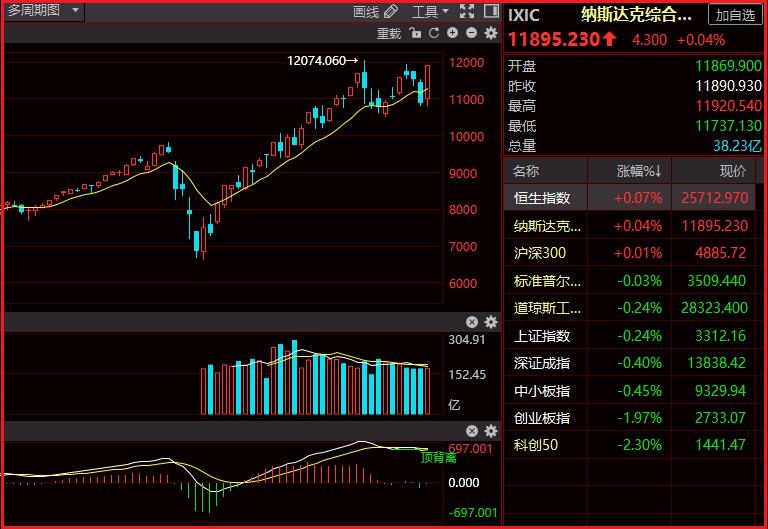Open main chart settings gear
Screen dimensions: 768x529
490,33
